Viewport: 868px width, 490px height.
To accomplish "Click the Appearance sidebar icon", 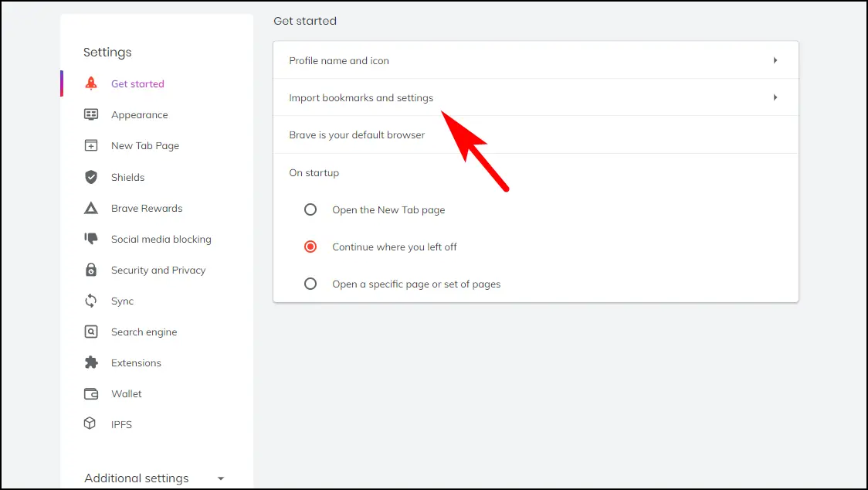I will pyautogui.click(x=91, y=114).
